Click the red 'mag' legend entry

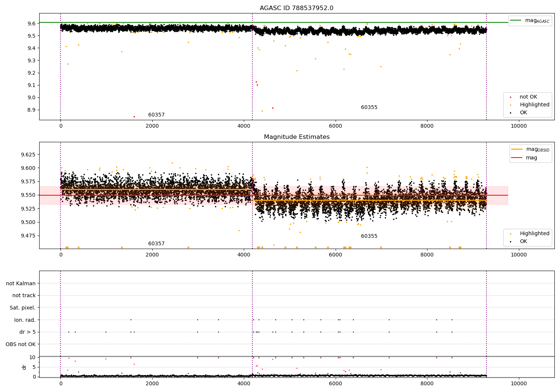point(525,158)
